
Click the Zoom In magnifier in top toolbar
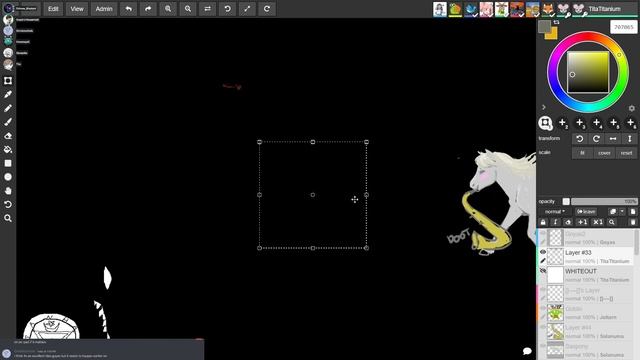168,9
